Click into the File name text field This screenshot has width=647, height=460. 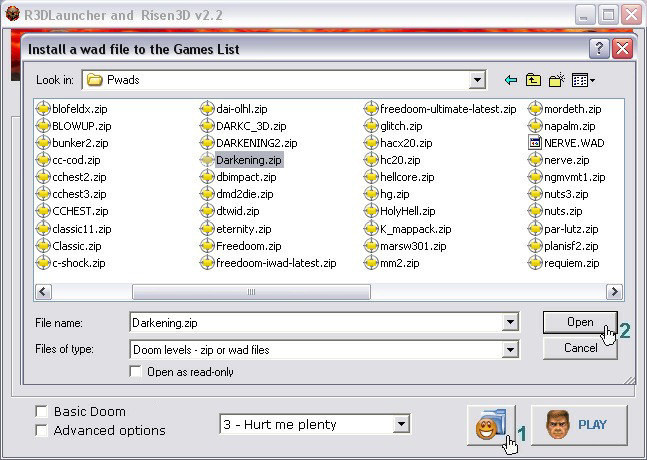coord(316,323)
